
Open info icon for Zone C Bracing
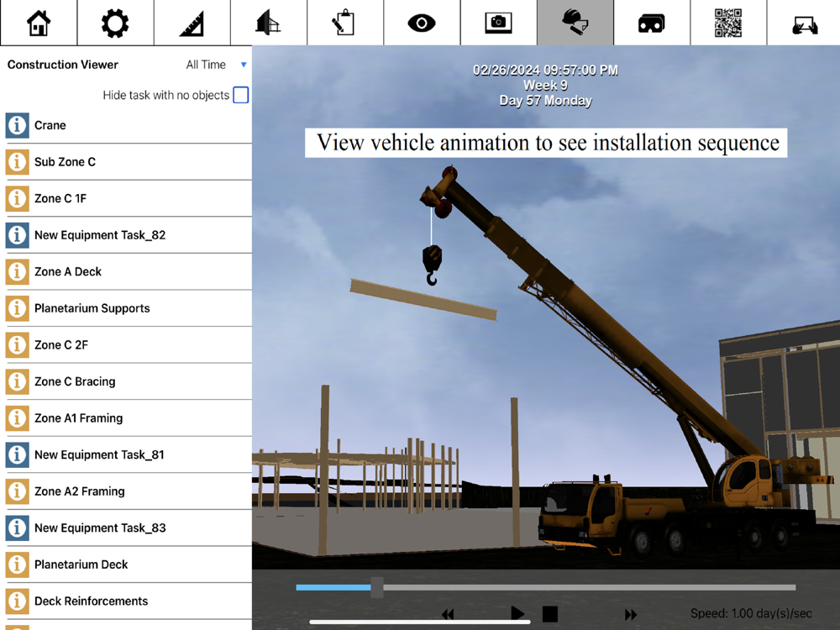(x=17, y=381)
